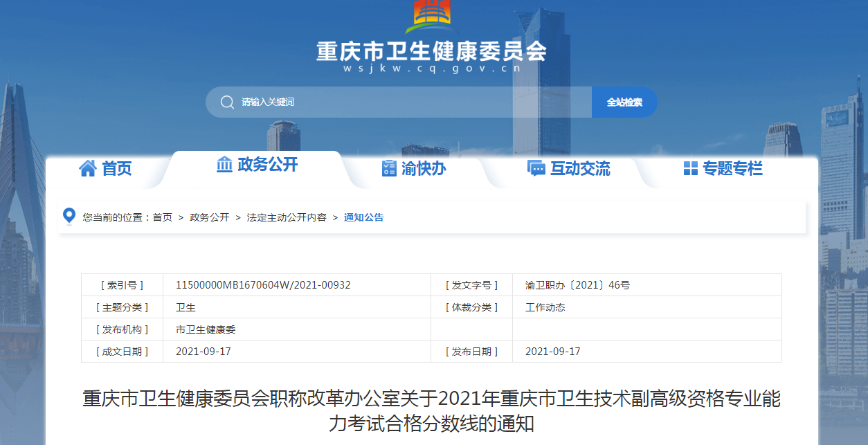Viewport: 868px width, 445px height.
Task: Open 法定主动公开内容 breadcrumb link
Action: pos(287,217)
